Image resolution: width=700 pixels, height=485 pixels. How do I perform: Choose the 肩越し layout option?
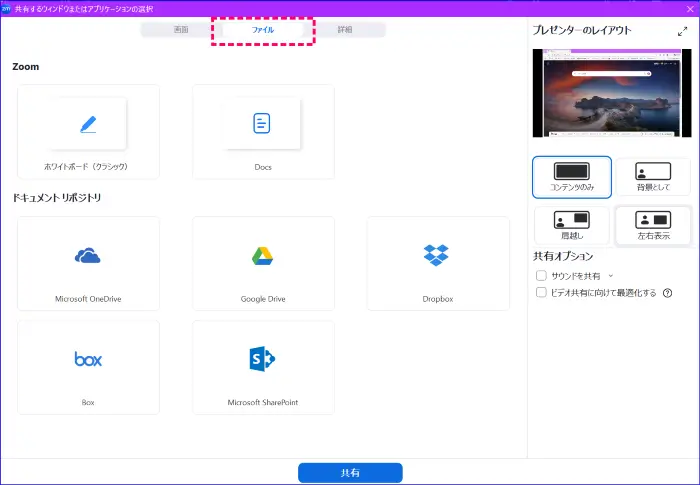pyautogui.click(x=572, y=225)
